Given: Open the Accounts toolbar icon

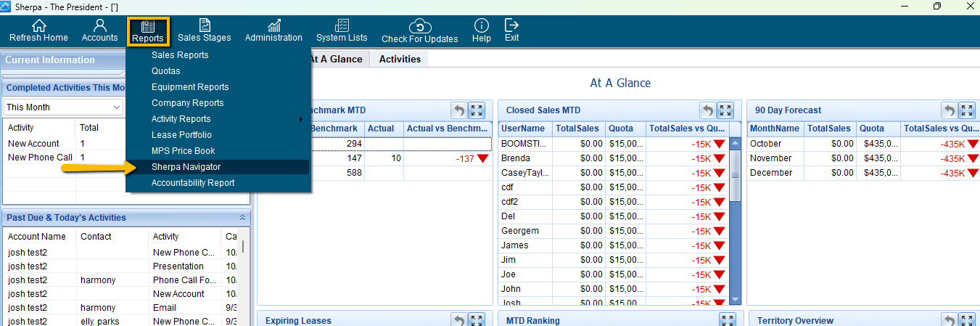Looking at the screenshot, I should (100, 26).
